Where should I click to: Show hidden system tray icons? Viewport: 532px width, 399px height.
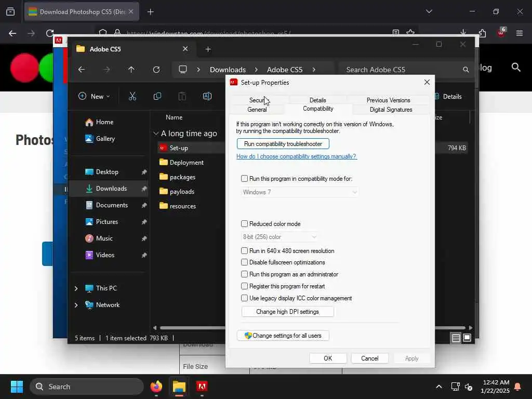tap(438, 387)
